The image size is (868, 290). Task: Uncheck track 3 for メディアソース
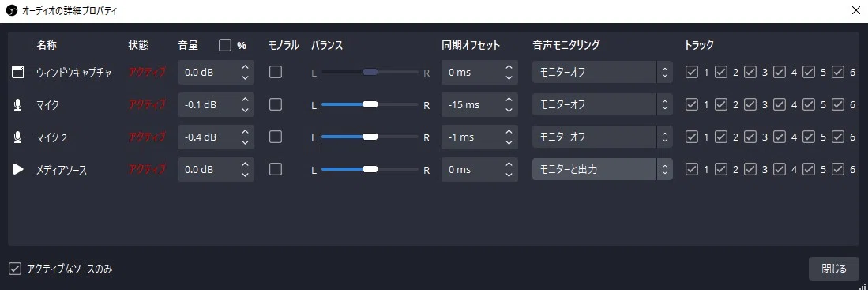(750, 169)
